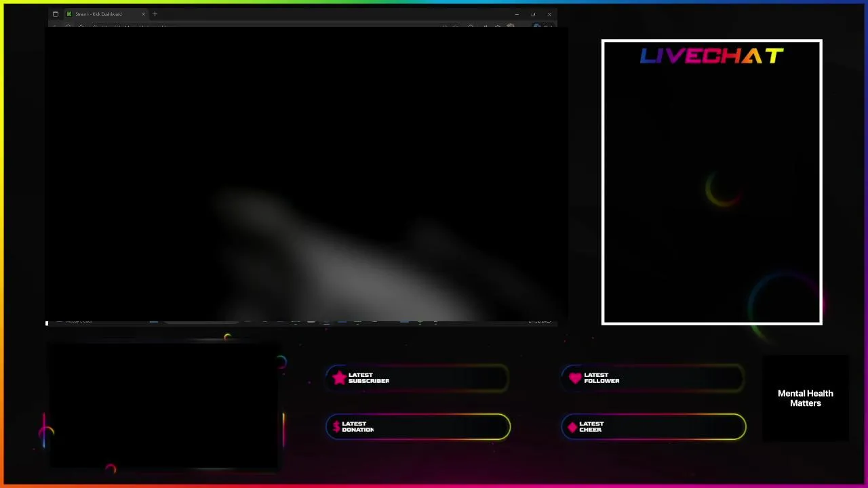Select the Stream - Kick Dashboard browser tab
The width and height of the screenshot is (868, 488).
[x=105, y=14]
